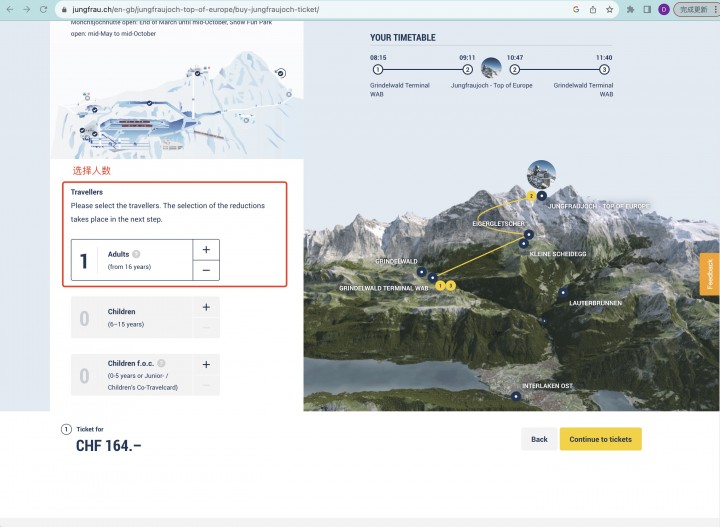Share this page via share icon

coord(593,9)
